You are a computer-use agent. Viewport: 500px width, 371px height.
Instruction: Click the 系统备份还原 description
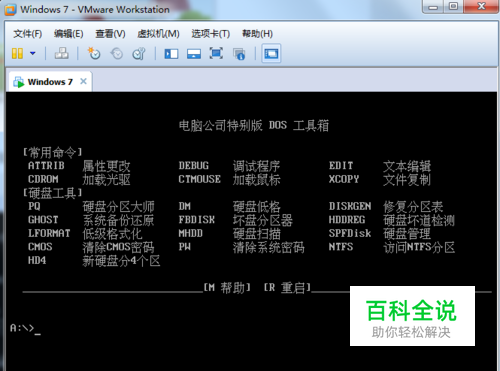click(x=118, y=220)
